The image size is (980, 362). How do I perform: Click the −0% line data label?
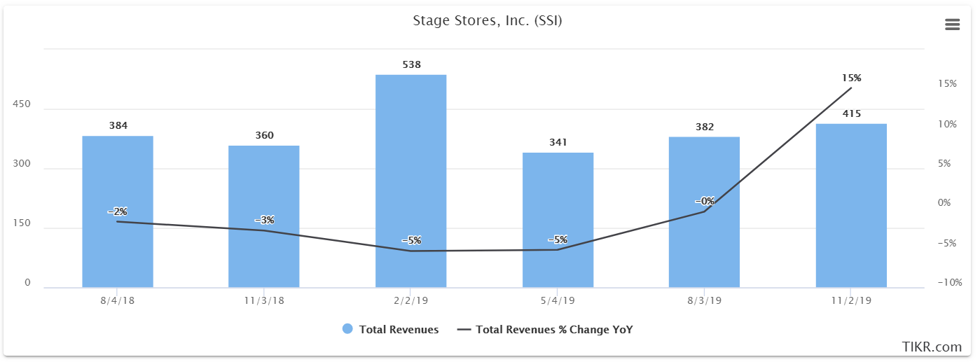tap(705, 201)
